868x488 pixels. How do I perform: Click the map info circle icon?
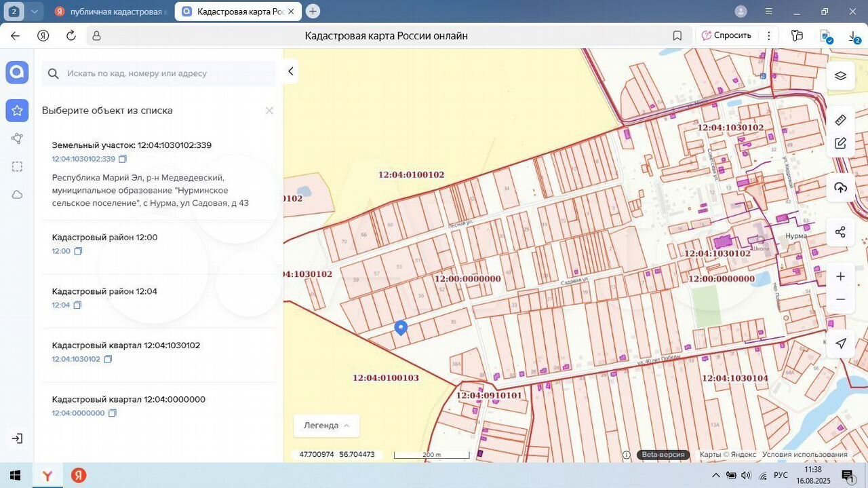tap(627, 455)
